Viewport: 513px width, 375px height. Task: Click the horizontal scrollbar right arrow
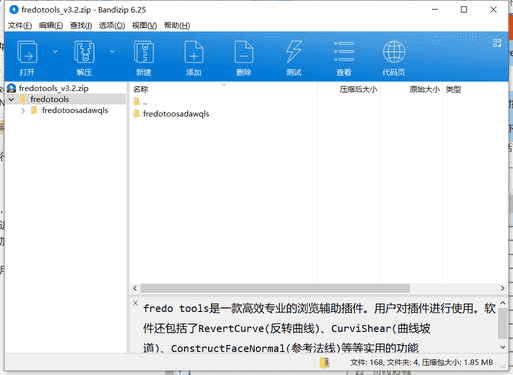tap(502, 288)
